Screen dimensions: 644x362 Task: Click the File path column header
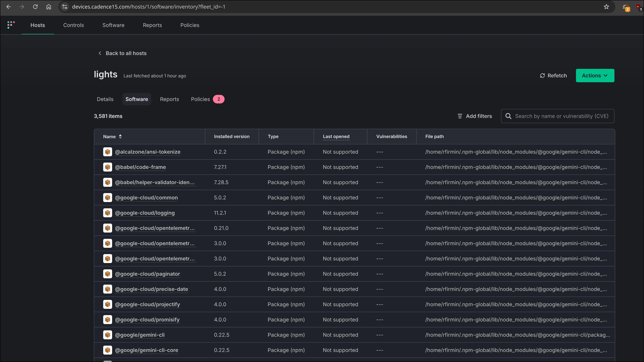(434, 137)
